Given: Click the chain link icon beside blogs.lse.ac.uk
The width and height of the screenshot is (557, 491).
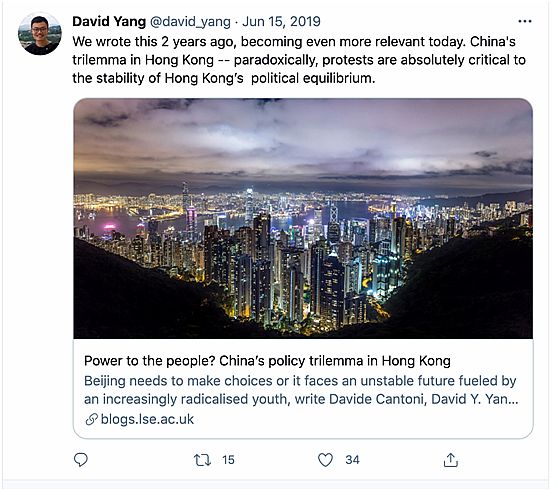Looking at the screenshot, I should 91,420.
